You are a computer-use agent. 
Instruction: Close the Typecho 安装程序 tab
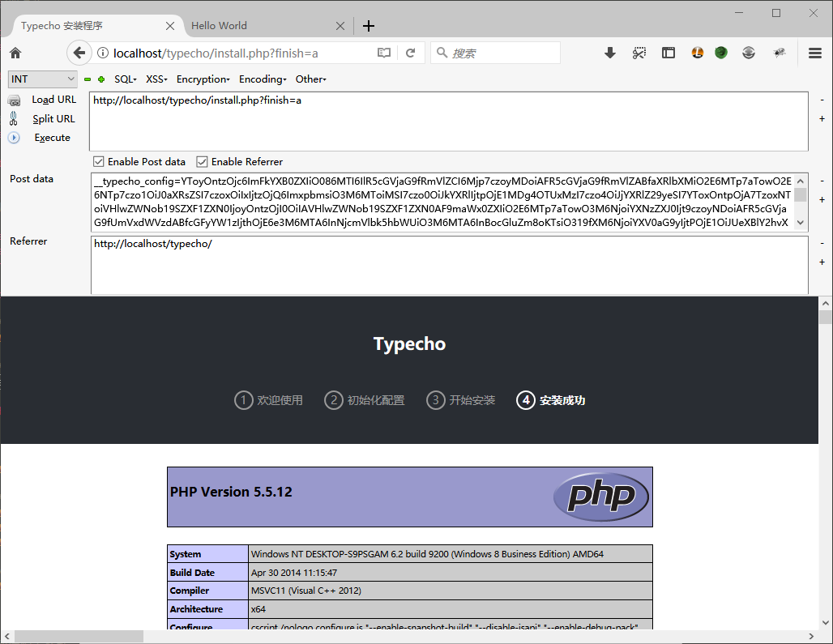170,25
